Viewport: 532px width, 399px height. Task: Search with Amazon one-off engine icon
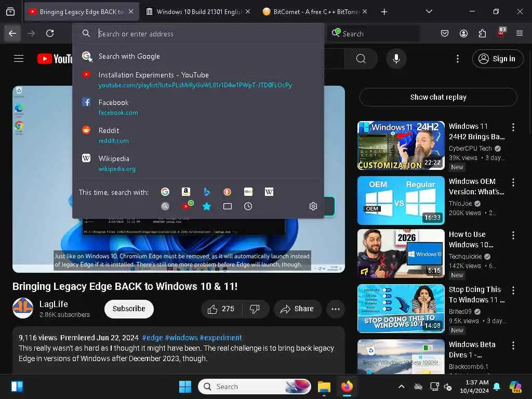(186, 192)
